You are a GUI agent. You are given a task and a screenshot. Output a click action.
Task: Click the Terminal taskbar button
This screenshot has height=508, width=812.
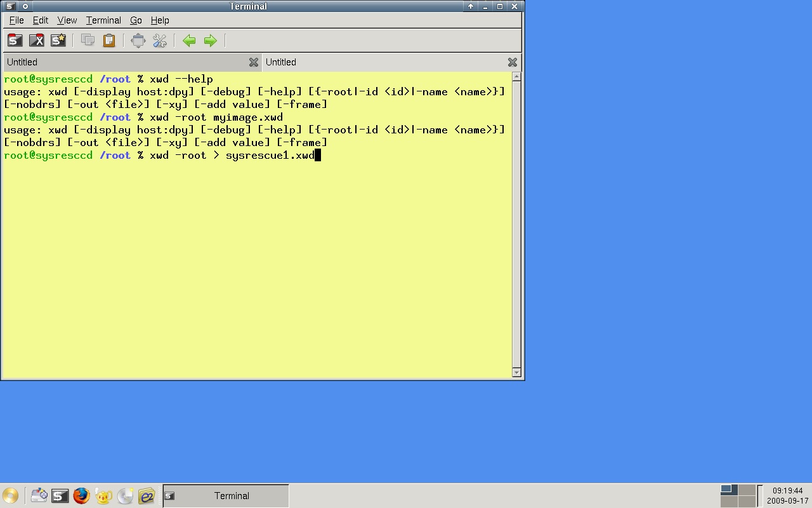point(226,496)
